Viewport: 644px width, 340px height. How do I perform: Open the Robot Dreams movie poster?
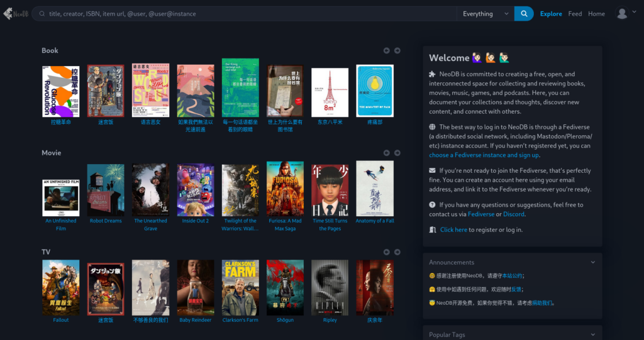[x=106, y=190]
